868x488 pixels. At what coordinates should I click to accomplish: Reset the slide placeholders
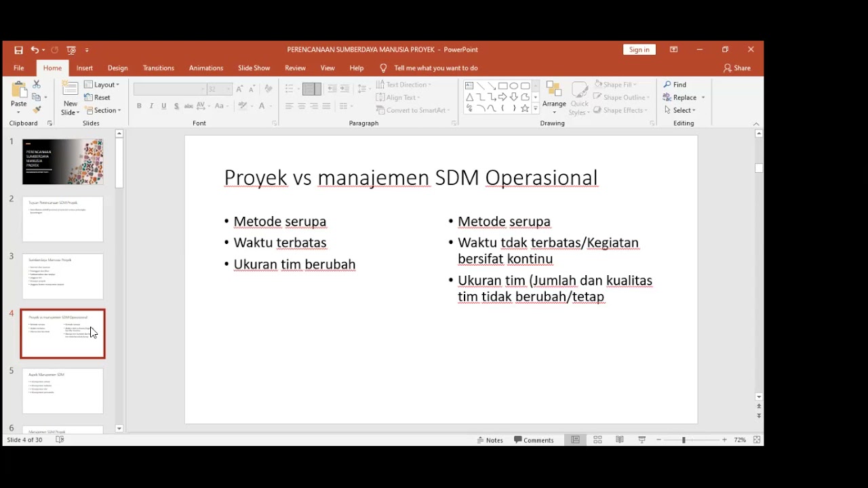coord(97,97)
